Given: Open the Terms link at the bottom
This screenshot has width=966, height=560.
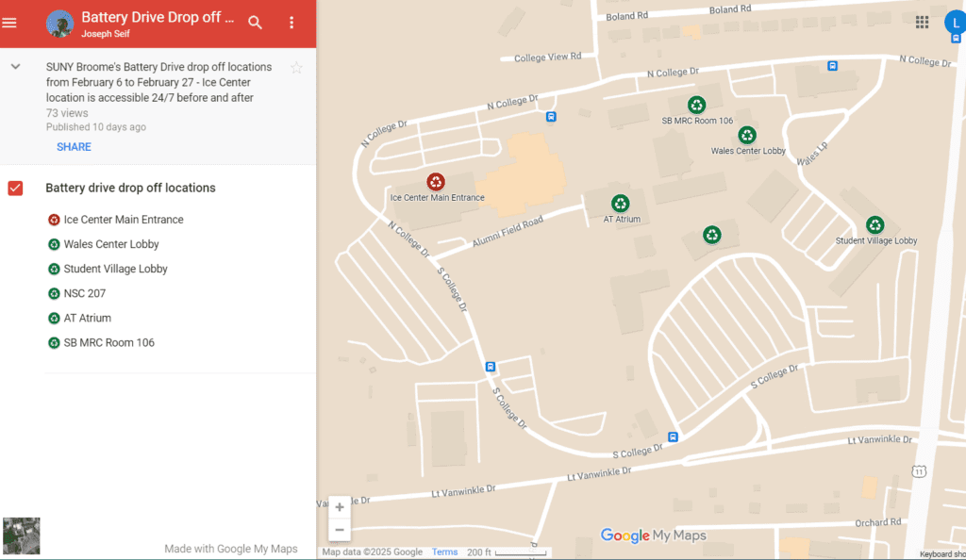Looking at the screenshot, I should click(x=444, y=552).
